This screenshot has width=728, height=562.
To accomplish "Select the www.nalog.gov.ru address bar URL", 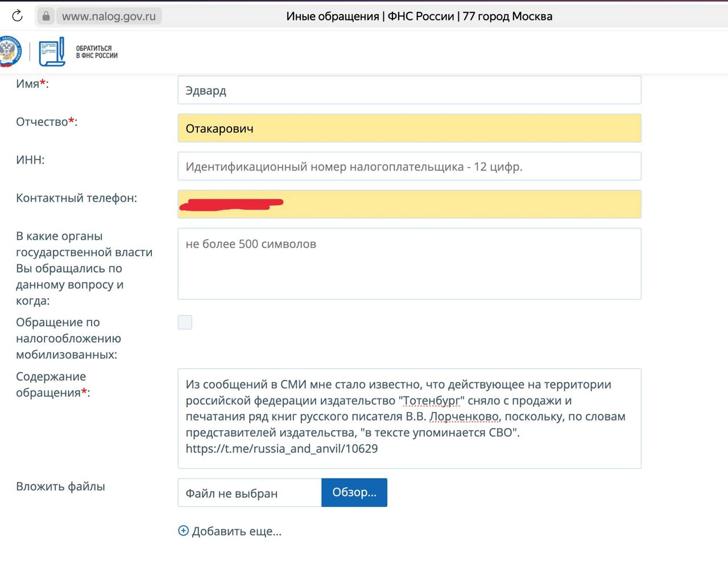I will click(109, 16).
